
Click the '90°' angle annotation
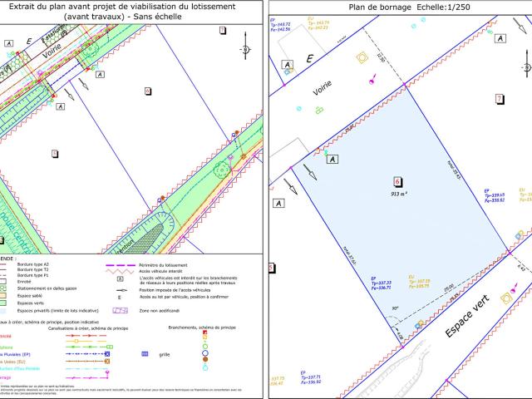pyautogui.click(x=395, y=308)
